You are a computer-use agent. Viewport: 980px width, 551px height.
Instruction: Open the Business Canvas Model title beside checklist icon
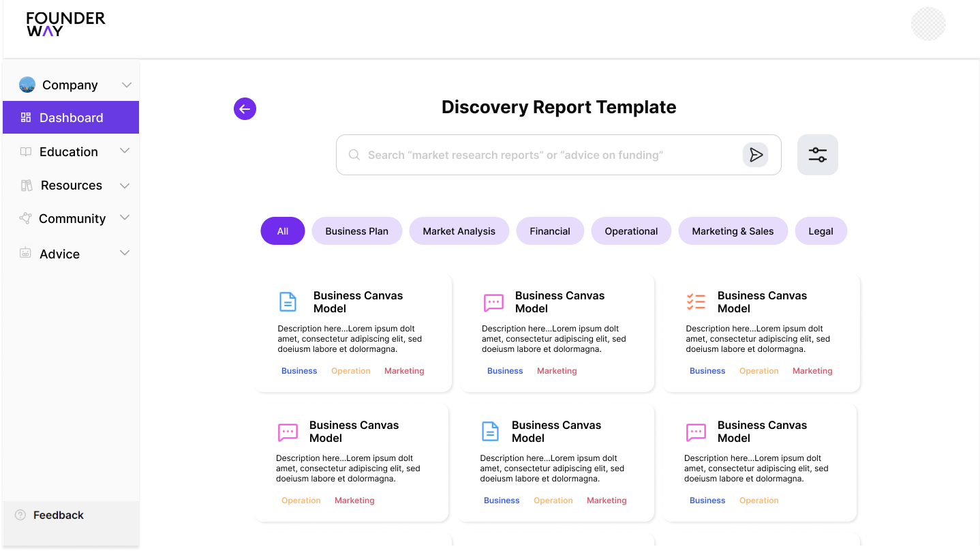pyautogui.click(x=762, y=302)
